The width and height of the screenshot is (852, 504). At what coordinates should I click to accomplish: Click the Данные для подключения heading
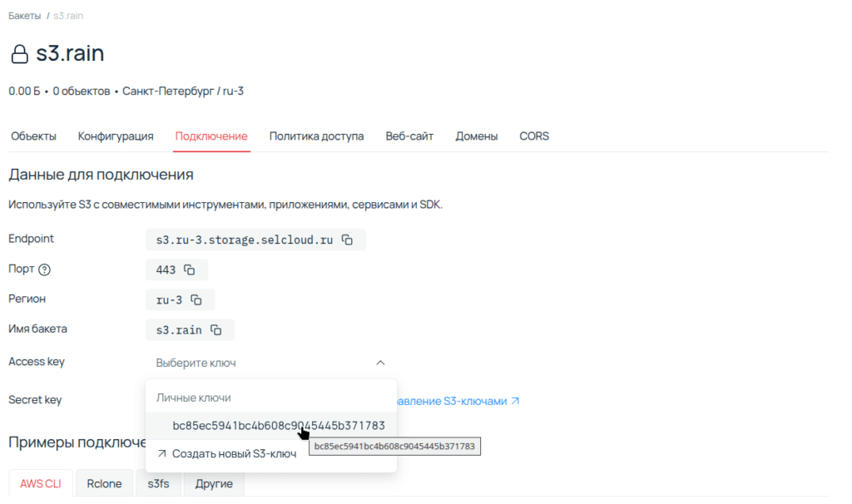(101, 175)
